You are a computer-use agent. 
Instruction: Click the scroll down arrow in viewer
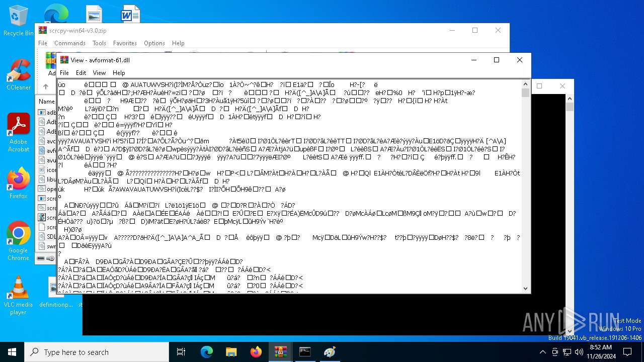526,289
